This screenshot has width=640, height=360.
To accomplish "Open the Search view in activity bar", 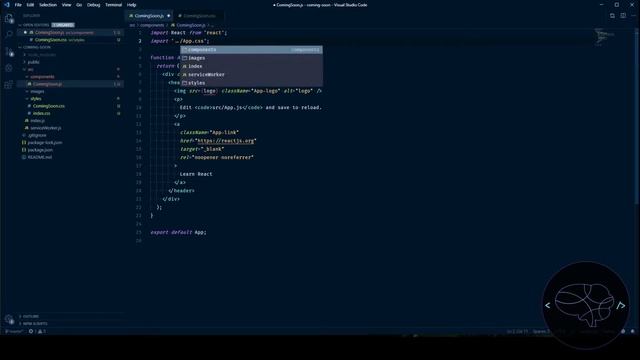I will 9,35.
